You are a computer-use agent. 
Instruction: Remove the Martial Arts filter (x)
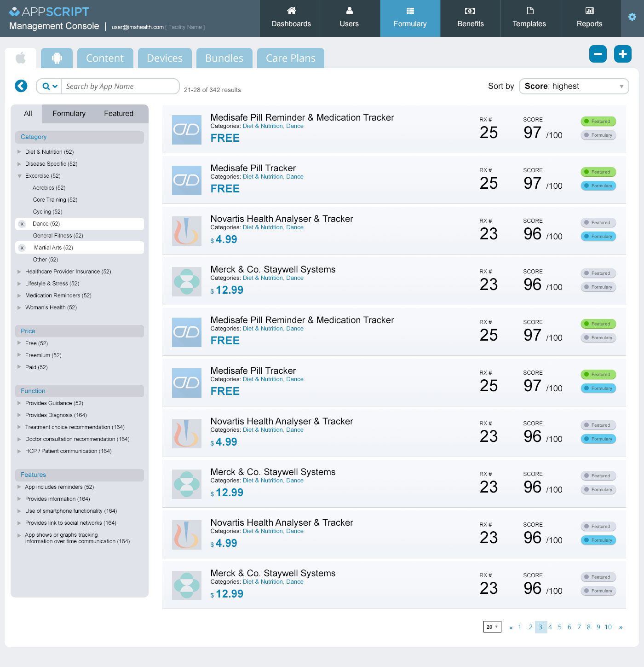(22, 248)
